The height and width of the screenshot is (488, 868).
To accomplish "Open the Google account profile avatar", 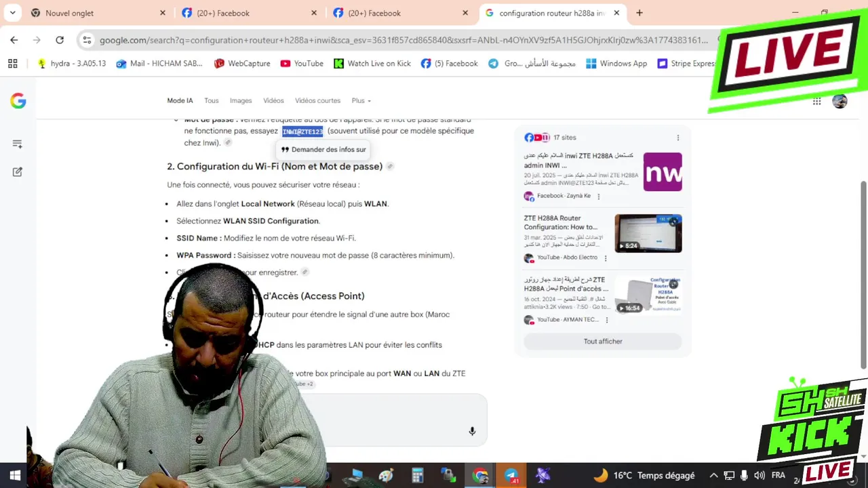I will (840, 101).
